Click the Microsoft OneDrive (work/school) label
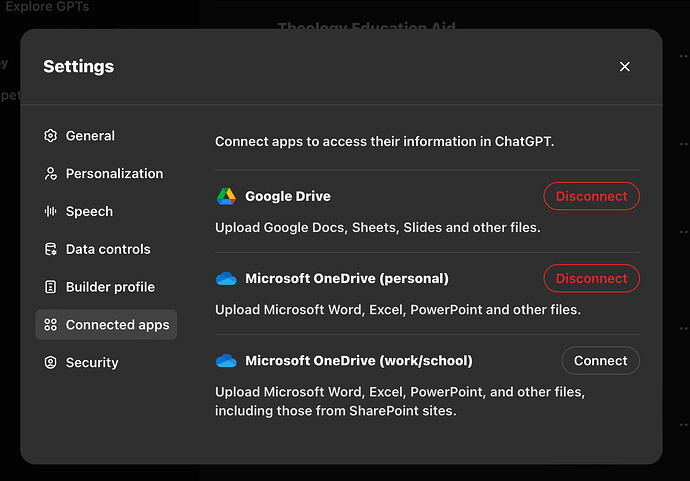 click(x=359, y=361)
